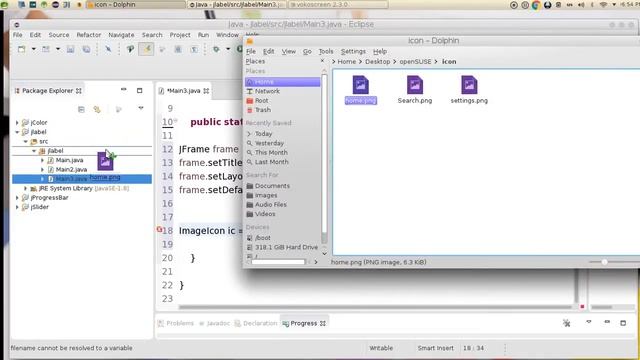Click the error marker on line 18
The height and width of the screenshot is (360, 640).
(x=159, y=229)
